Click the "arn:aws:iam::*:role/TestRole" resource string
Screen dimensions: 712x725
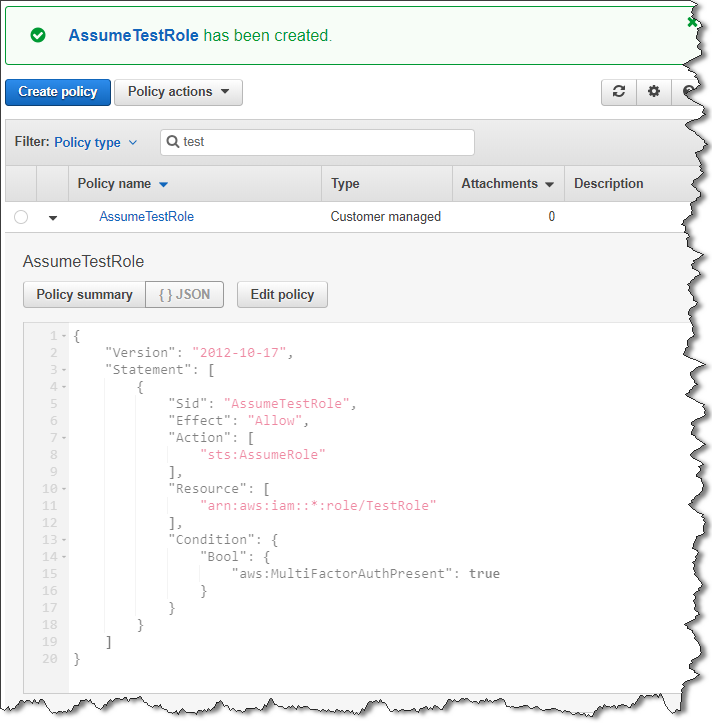[x=318, y=506]
